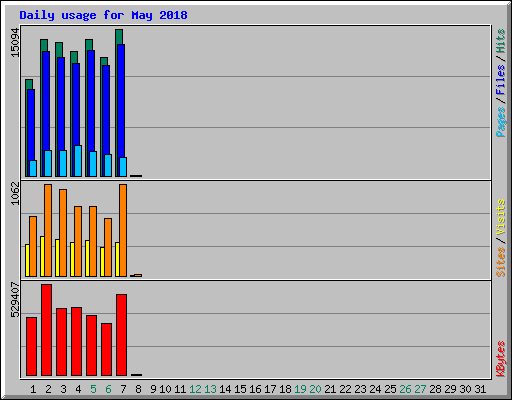This screenshot has width=512, height=400.
Task: Click day 3 on the x-axis
Action: (x=63, y=389)
